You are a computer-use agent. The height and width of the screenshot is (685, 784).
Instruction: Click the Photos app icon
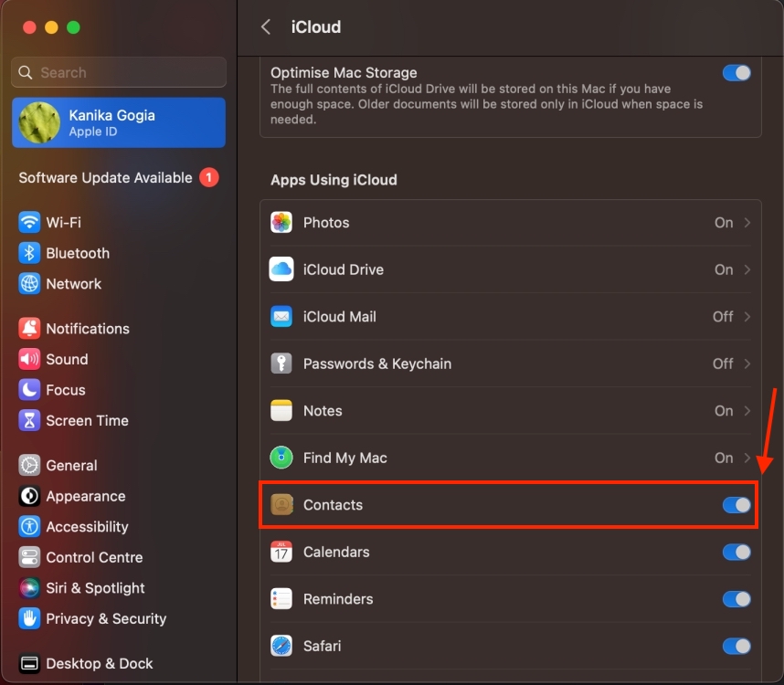tap(281, 222)
